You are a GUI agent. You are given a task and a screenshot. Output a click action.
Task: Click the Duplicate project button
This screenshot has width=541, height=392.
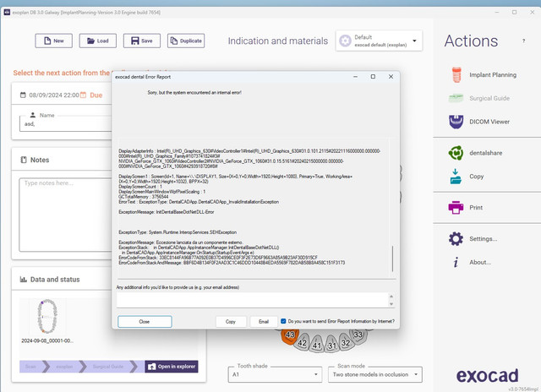pyautogui.click(x=186, y=41)
